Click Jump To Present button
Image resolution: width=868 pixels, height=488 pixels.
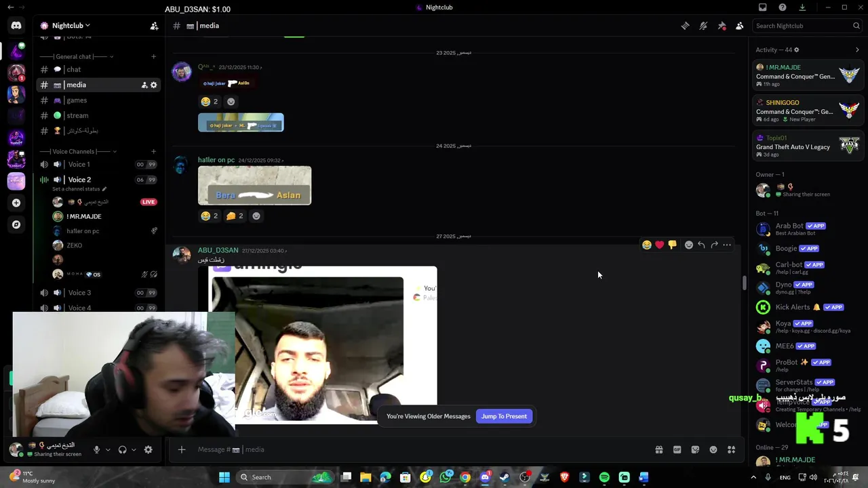coord(504,416)
